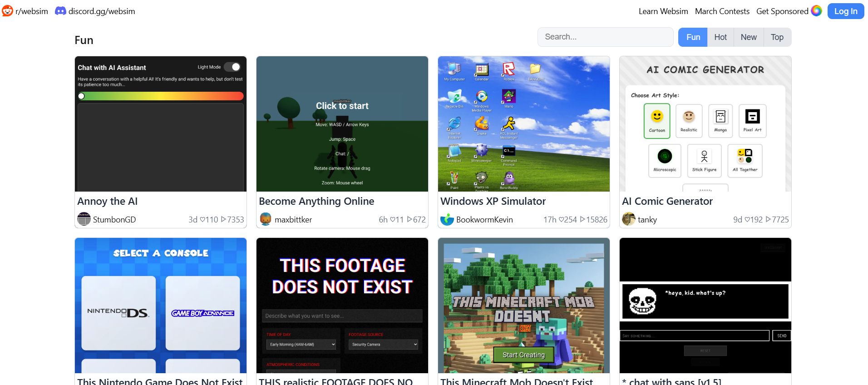Select the Stick Figure art style
The image size is (868, 385).
tap(704, 161)
